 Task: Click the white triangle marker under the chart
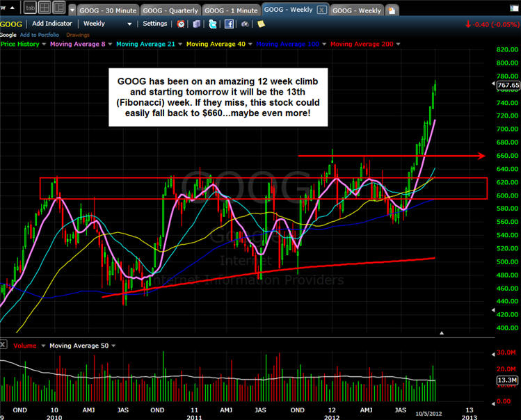442,332
